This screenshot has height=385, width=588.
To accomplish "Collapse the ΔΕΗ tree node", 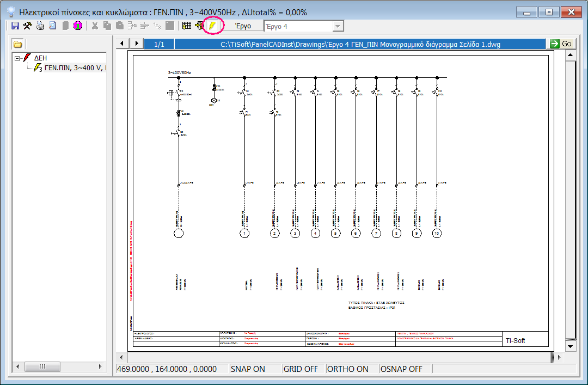I will [17, 58].
